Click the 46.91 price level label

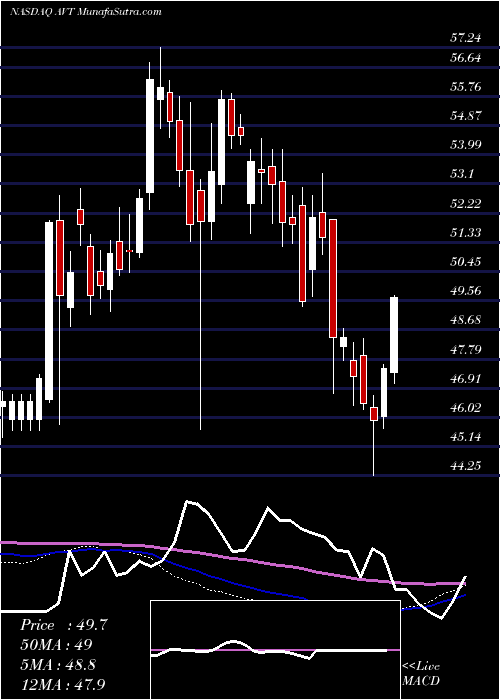(x=466, y=379)
